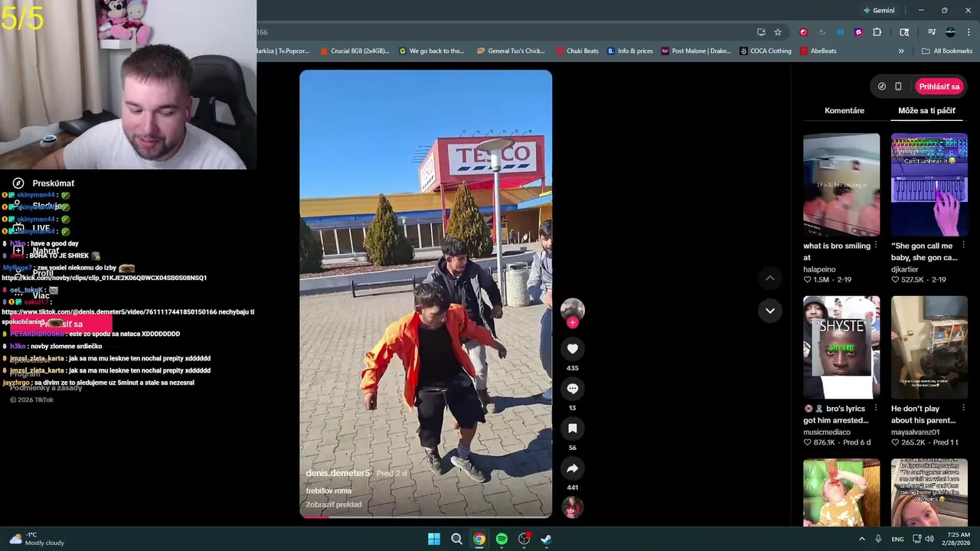
Task: Open the volume control in system tray
Action: 929,539
